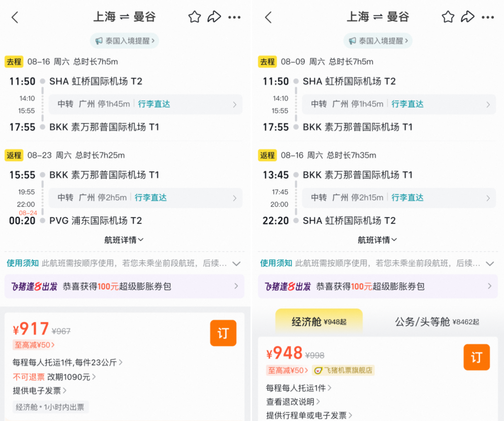Tap the 订 booking button for ¥917
The height and width of the screenshot is (421, 504).
click(x=223, y=333)
